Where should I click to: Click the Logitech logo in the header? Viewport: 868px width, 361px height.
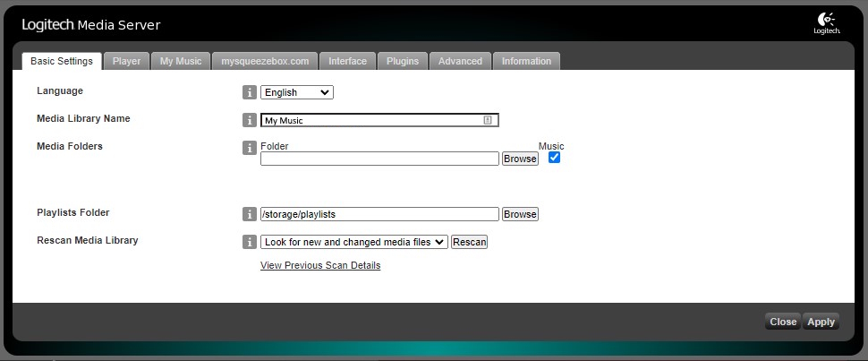tap(825, 23)
